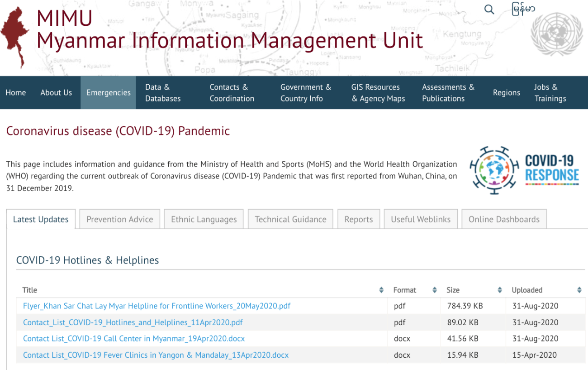588x370 pixels.
Task: Click COVID-19 Hotlines & Helplines heading
Action: click(x=88, y=260)
